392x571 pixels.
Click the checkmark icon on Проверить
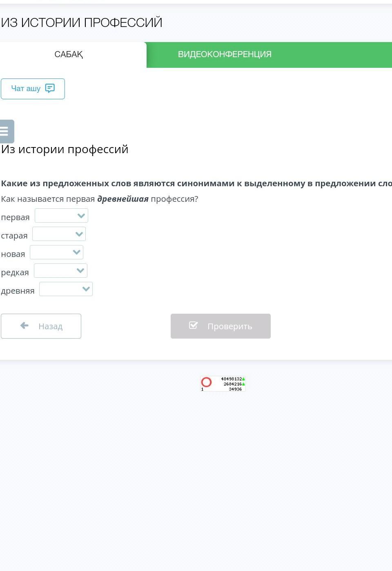tap(193, 326)
